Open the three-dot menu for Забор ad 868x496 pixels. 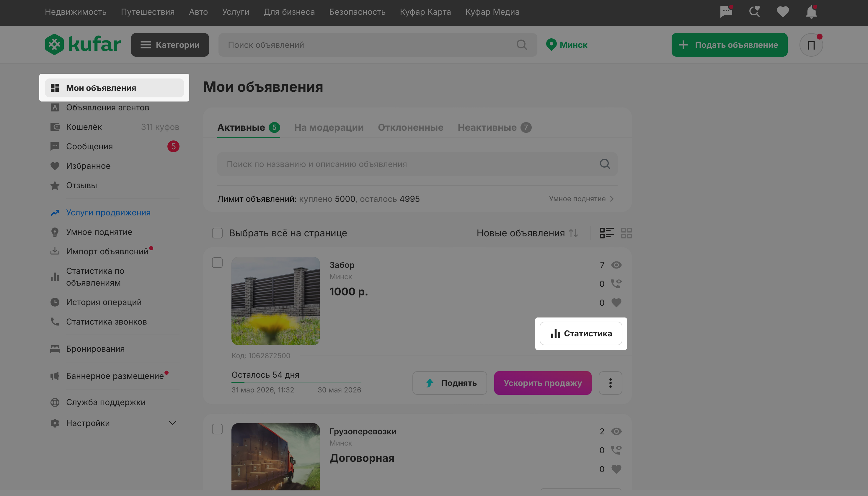click(610, 383)
